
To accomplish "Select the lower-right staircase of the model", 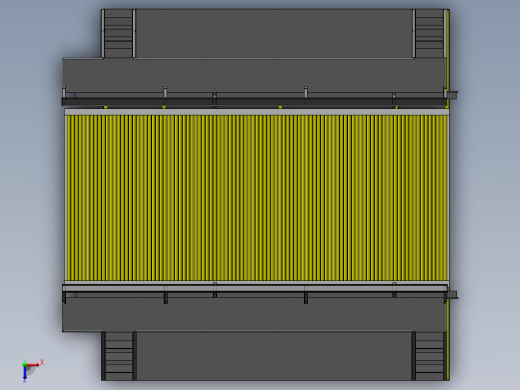I will pyautogui.click(x=430, y=356).
